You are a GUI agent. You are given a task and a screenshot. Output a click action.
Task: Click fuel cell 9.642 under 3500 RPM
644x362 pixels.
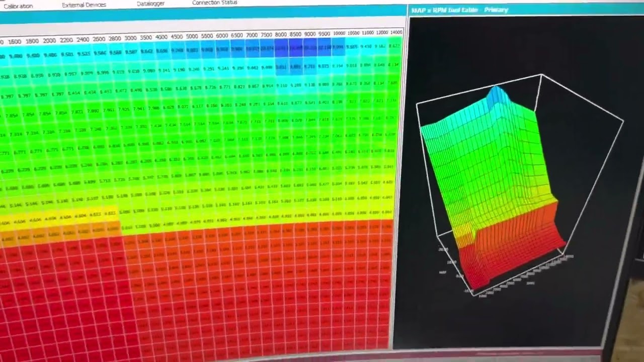[146, 51]
